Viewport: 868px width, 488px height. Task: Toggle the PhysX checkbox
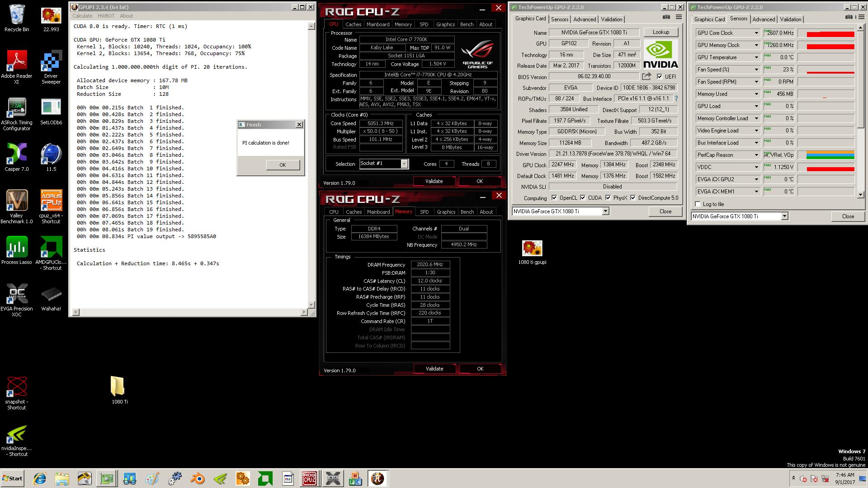[x=608, y=198]
